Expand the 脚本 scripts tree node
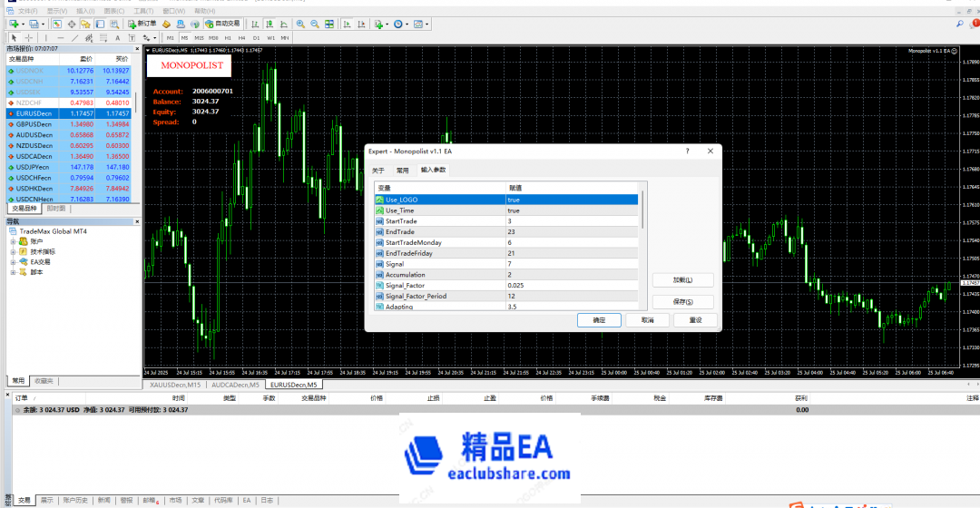This screenshot has height=508, width=980. 13,272
